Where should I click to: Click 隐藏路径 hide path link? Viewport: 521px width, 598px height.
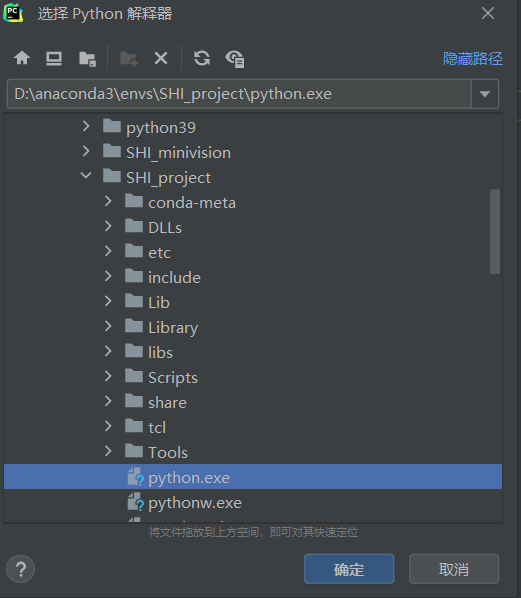pos(473,59)
